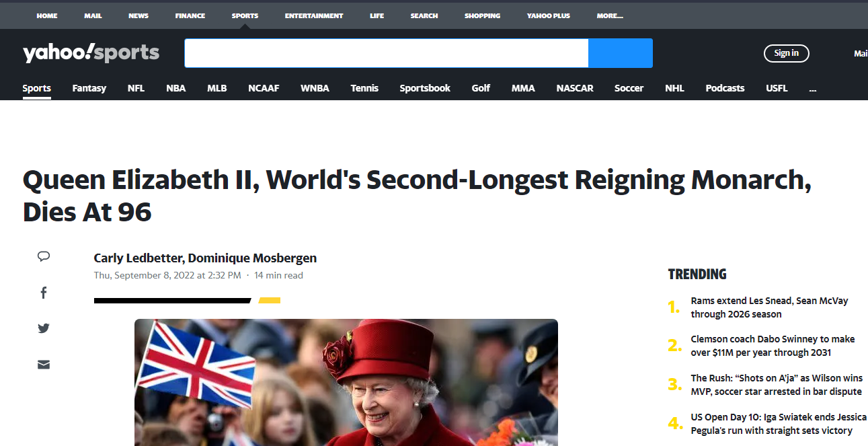
Task: Share article via Facebook icon
Action: [x=44, y=293]
